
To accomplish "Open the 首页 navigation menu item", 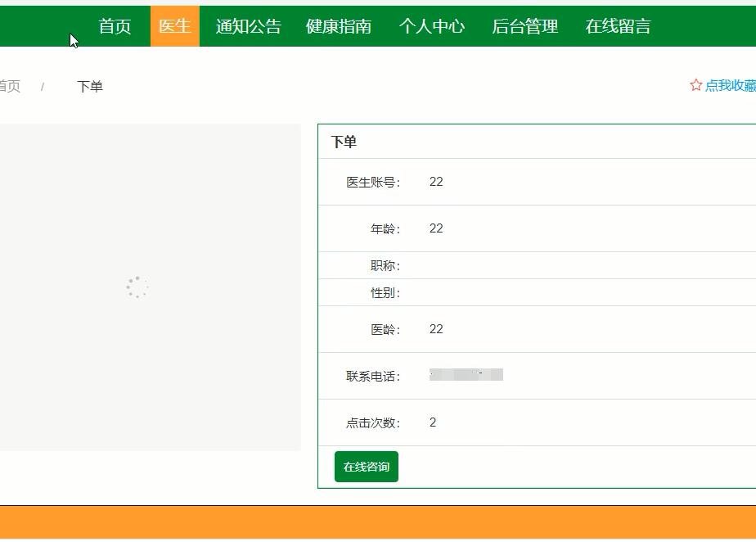I will point(114,26).
